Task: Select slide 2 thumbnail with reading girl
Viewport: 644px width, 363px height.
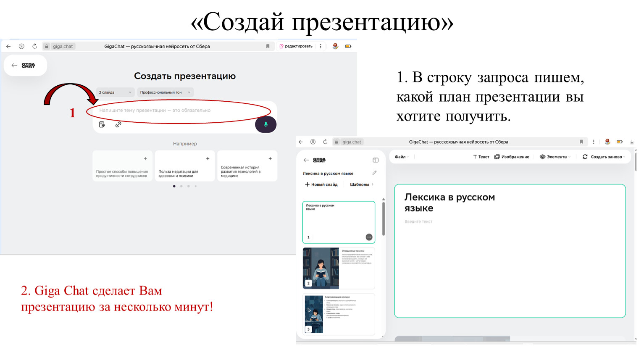Action: point(338,268)
